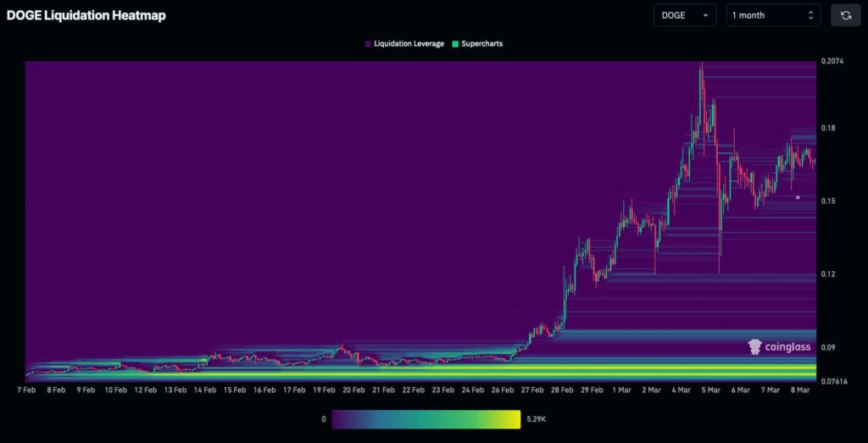Screen dimensions: 868x443
Task: Click the heatmap color gradient scale bar
Action: click(x=426, y=419)
